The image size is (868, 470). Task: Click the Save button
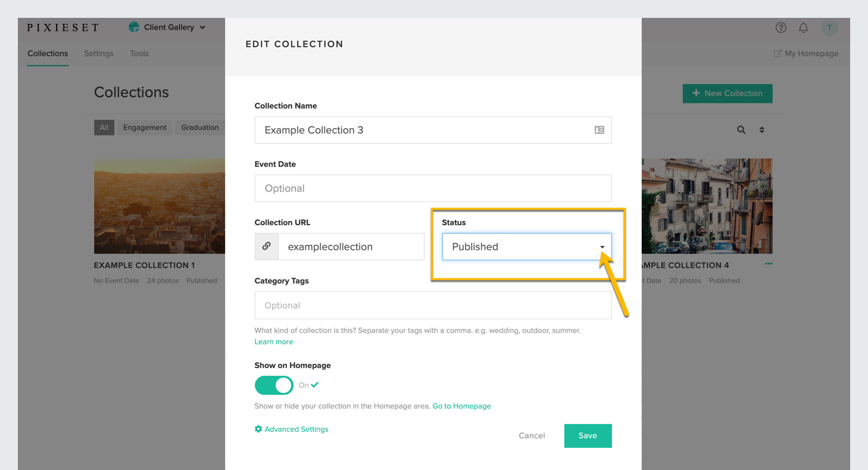pos(588,435)
